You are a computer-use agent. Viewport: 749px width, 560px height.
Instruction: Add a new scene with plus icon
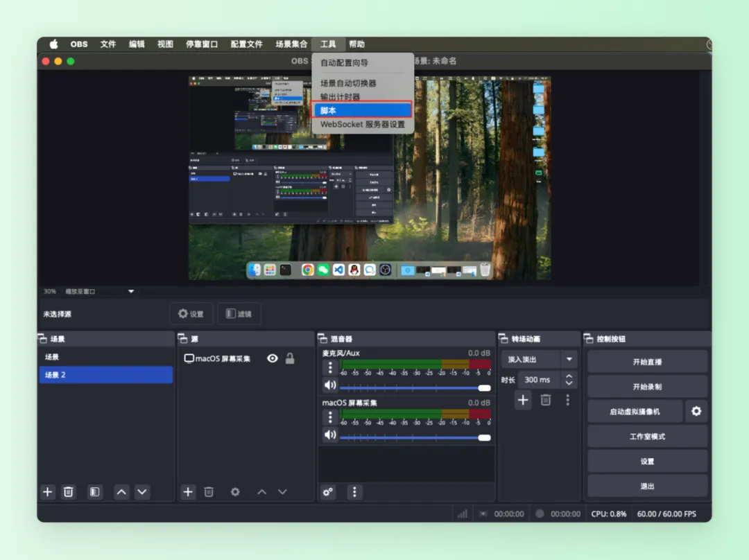click(x=48, y=491)
